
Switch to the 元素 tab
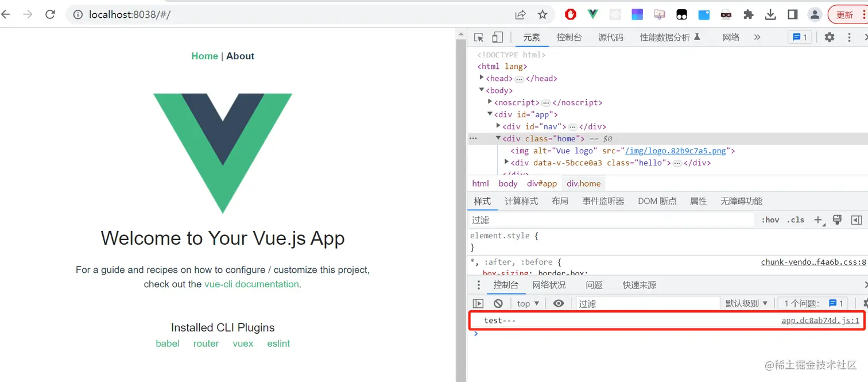532,37
